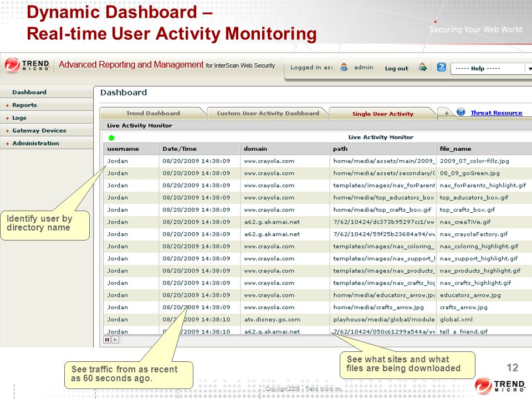Open the blue help question icon
Image resolution: width=532 pixels, height=399 pixels.
(x=442, y=67)
